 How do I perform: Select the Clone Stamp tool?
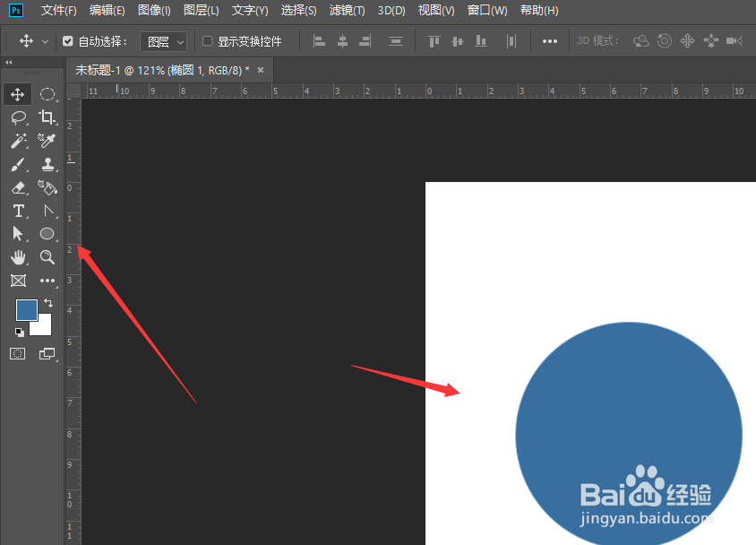47,164
